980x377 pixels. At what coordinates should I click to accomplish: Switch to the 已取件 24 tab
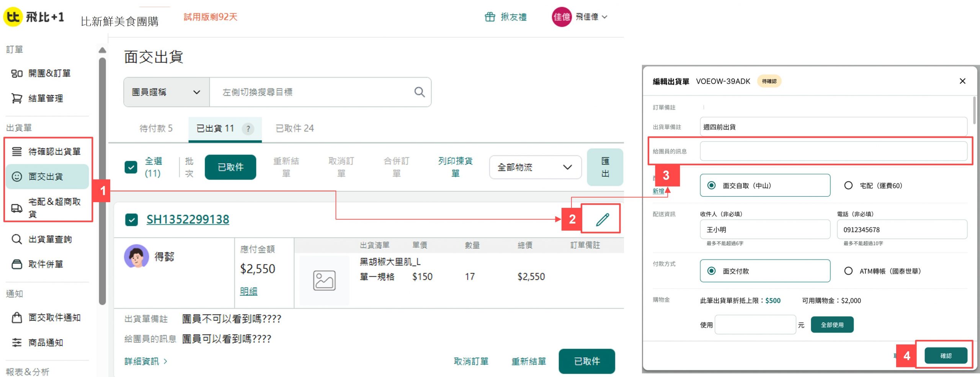click(x=294, y=129)
